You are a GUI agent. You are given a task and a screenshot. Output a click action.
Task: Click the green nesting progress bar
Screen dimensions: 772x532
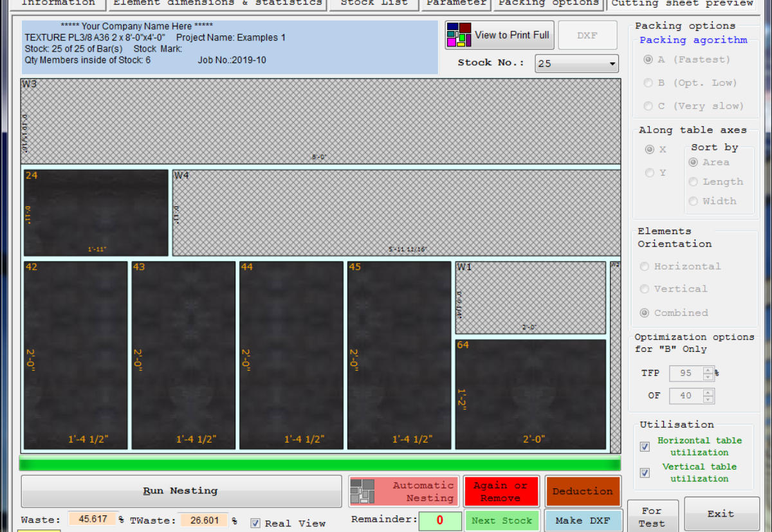pos(320,464)
